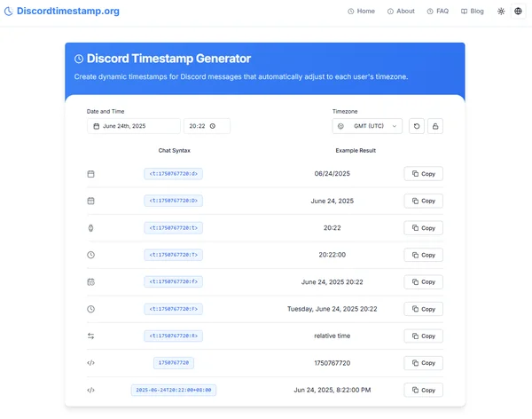Click the Chat Syntax column header

click(175, 151)
